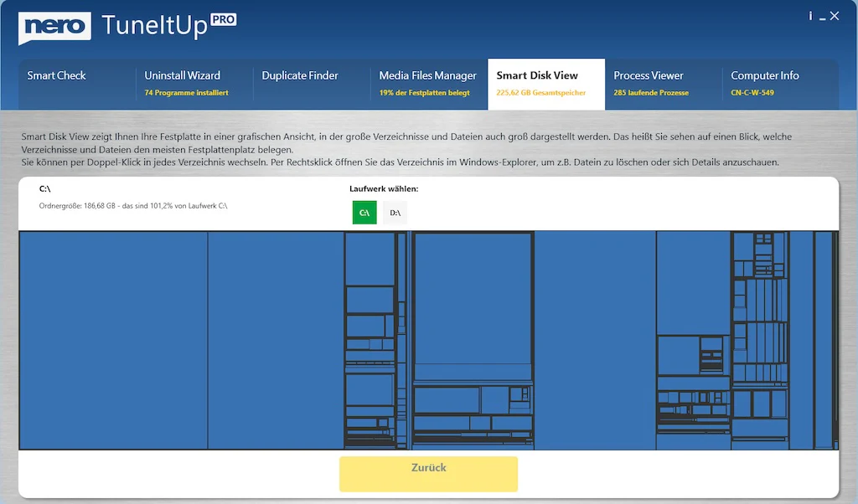Click the large framed block in treemap center
Image resolution: width=858 pixels, height=504 pixels.
(x=473, y=298)
